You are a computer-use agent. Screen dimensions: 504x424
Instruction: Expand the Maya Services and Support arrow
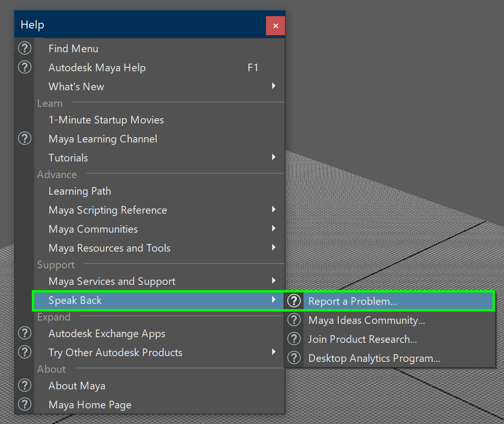coord(274,281)
